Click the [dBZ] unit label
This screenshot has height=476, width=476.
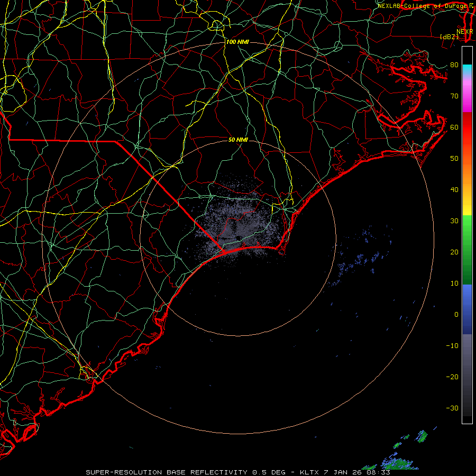pyautogui.click(x=449, y=37)
